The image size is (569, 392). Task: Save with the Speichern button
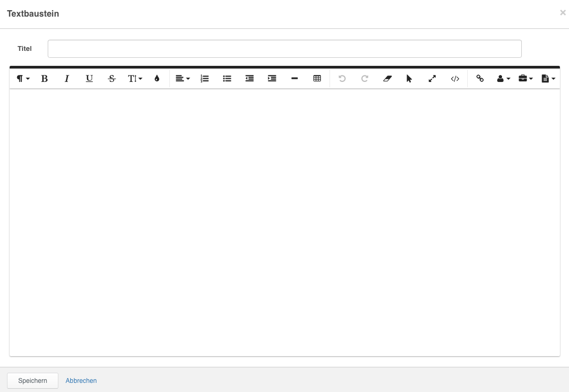(x=33, y=381)
